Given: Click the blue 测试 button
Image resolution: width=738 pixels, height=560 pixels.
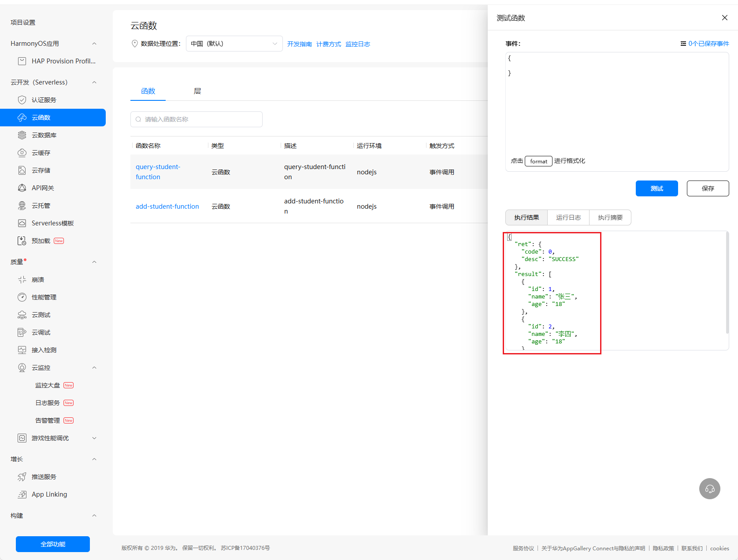Looking at the screenshot, I should point(657,188).
